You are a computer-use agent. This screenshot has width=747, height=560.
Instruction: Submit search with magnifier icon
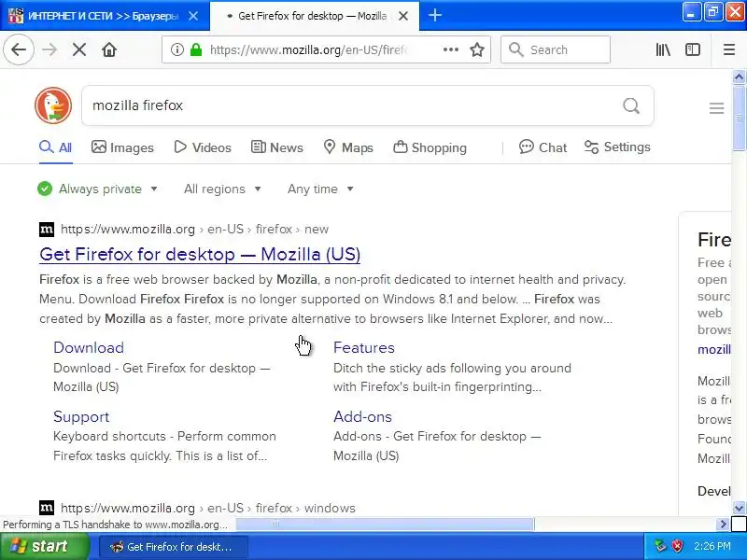(631, 105)
